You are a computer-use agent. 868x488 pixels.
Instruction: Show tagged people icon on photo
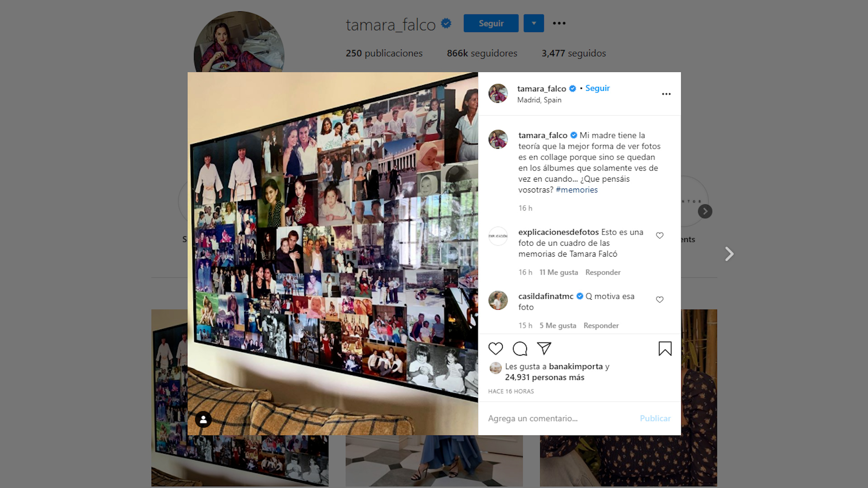point(203,420)
